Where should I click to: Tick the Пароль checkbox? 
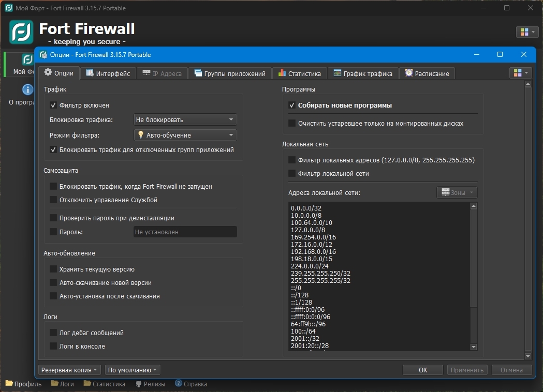(x=53, y=232)
